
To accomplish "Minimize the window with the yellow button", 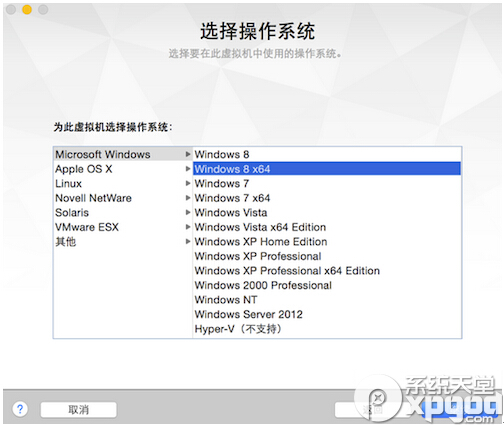I will coord(27,10).
